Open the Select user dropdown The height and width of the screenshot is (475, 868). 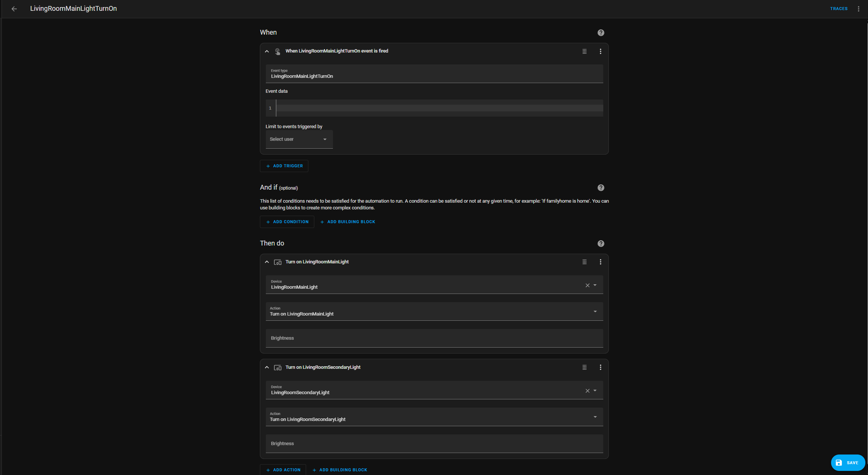299,139
